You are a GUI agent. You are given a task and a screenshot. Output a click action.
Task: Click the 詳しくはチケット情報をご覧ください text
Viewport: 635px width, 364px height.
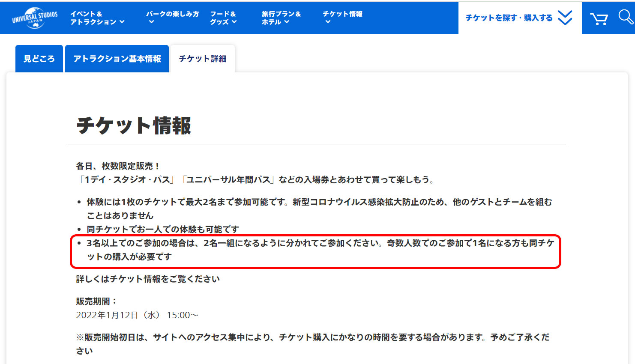(148, 279)
